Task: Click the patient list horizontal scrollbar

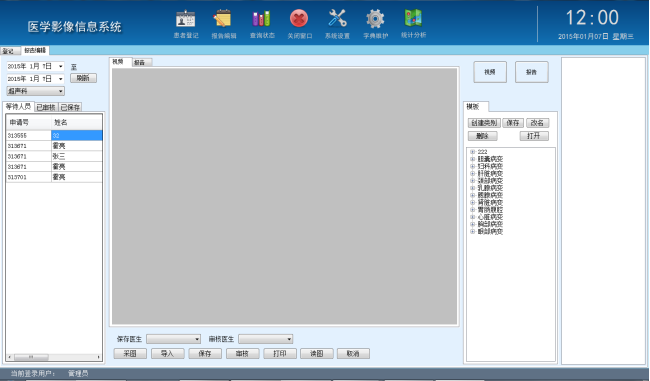Action: (x=54, y=357)
